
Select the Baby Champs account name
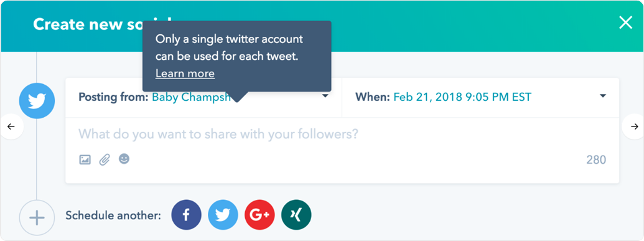coord(192,97)
